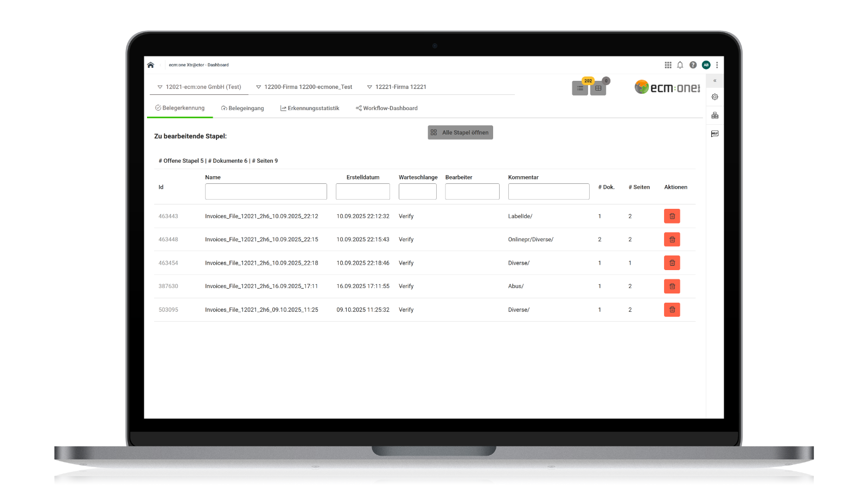
Task: Collapse the right sidebar with the double chevron
Action: click(714, 80)
